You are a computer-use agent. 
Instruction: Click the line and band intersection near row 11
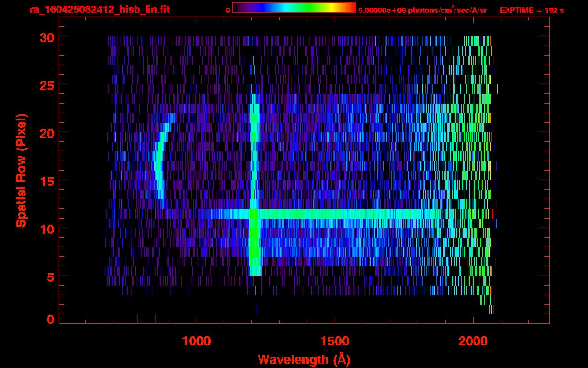254,214
